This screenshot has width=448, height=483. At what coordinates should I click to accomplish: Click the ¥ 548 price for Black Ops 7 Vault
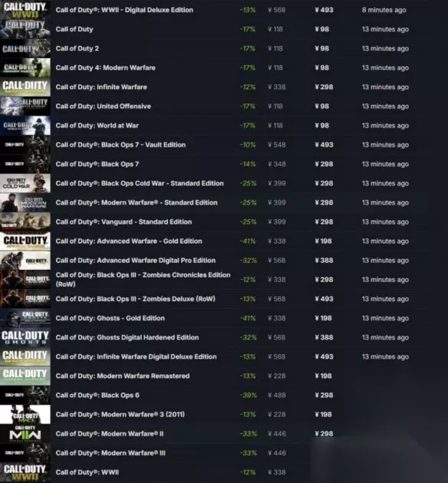click(276, 145)
